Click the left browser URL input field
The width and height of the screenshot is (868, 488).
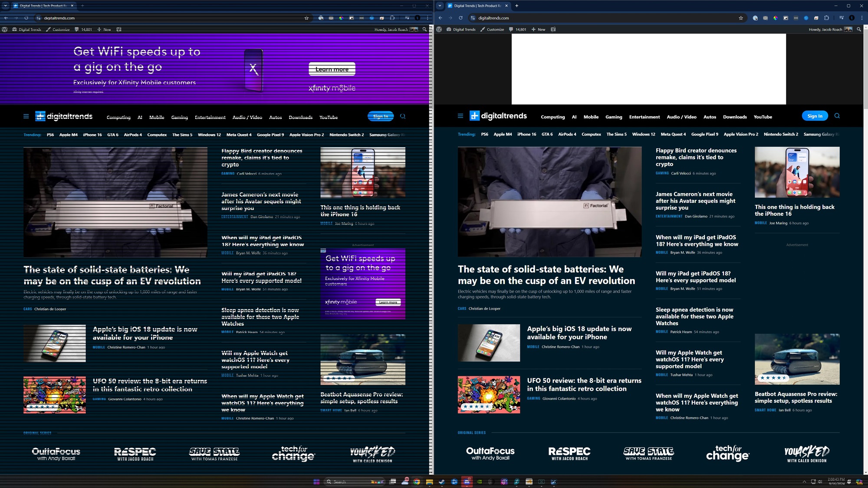[172, 18]
